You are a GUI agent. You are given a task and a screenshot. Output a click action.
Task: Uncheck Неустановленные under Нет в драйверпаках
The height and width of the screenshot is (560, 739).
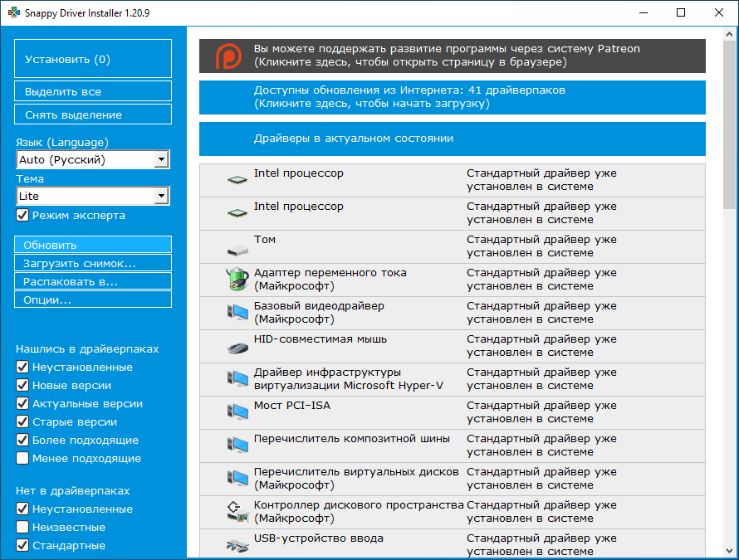22,509
